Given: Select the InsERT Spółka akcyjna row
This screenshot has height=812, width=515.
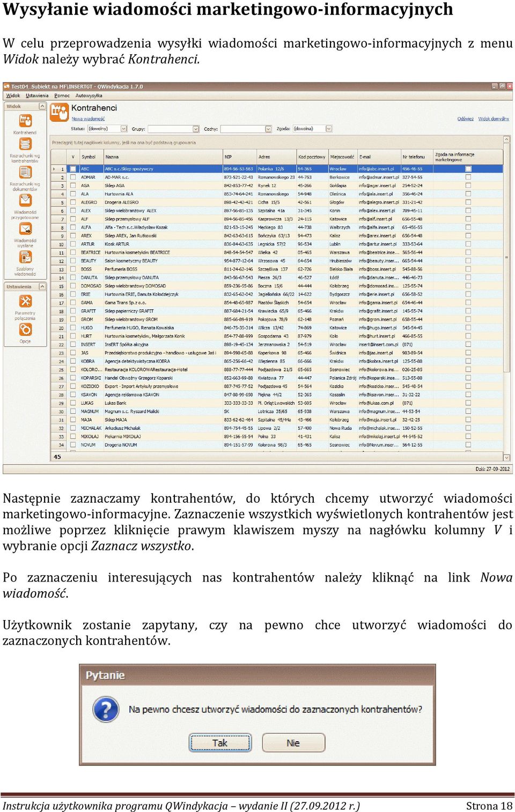Looking at the screenshot, I should [x=277, y=345].
